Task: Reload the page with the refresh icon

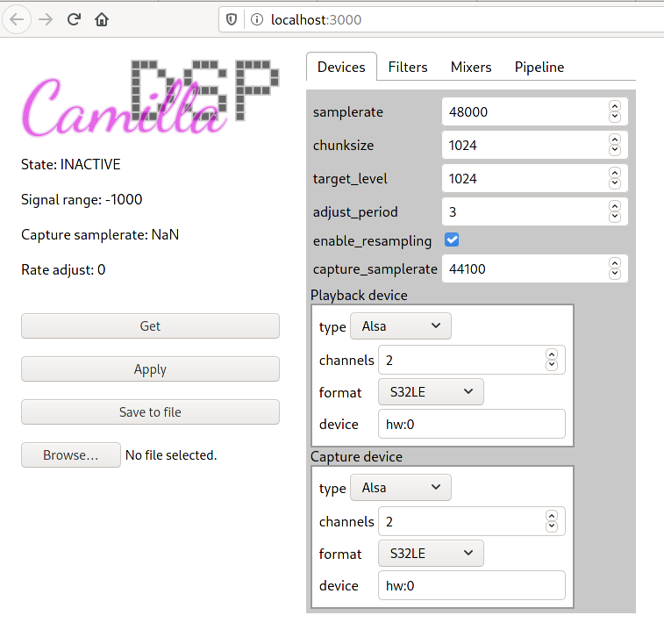Action: coord(74,19)
